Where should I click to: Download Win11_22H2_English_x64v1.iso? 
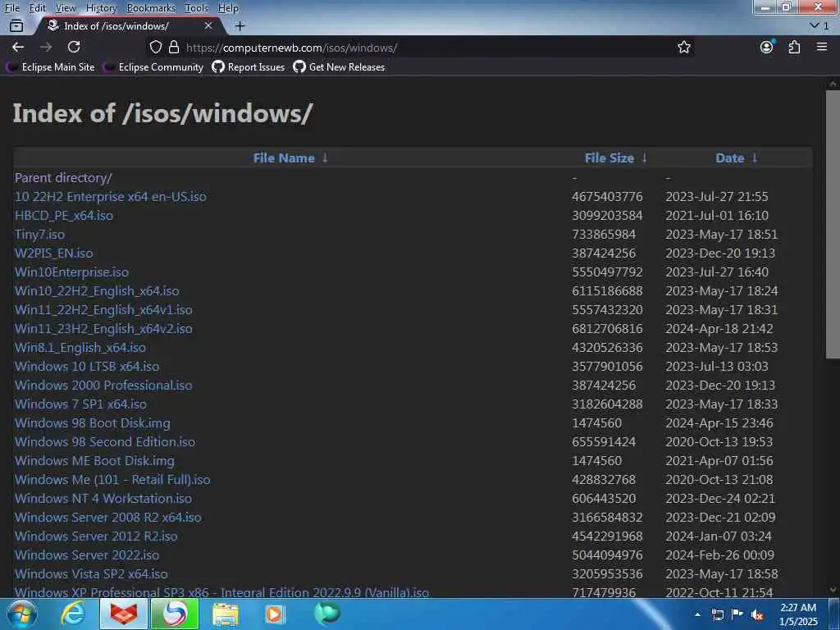click(x=103, y=309)
